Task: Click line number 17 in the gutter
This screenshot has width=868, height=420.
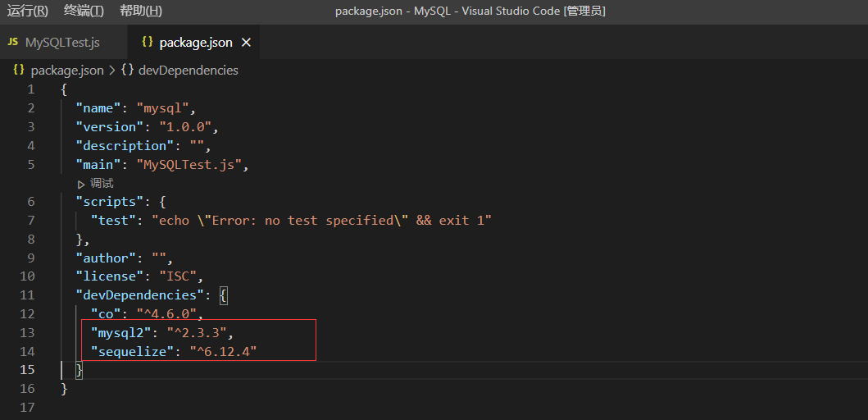Action: click(27, 407)
